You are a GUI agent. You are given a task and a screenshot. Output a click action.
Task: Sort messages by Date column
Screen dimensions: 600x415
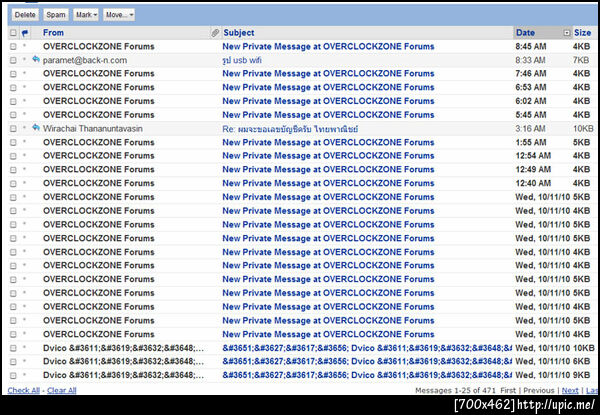coord(525,33)
